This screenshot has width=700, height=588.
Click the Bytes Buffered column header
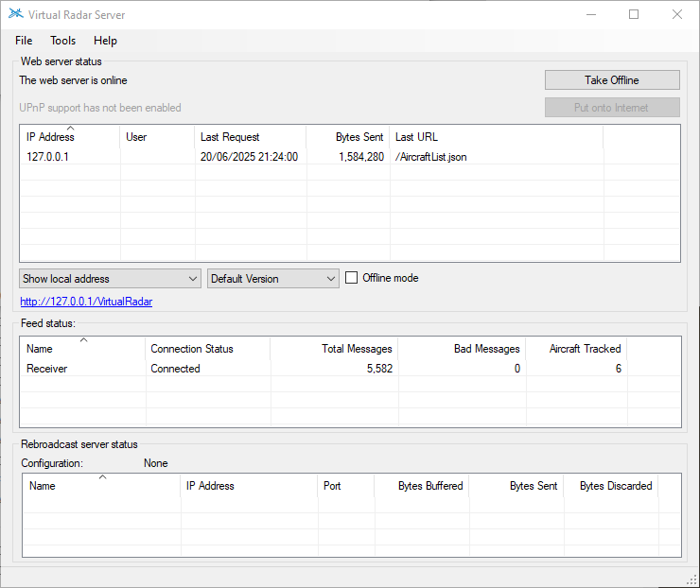(422, 486)
